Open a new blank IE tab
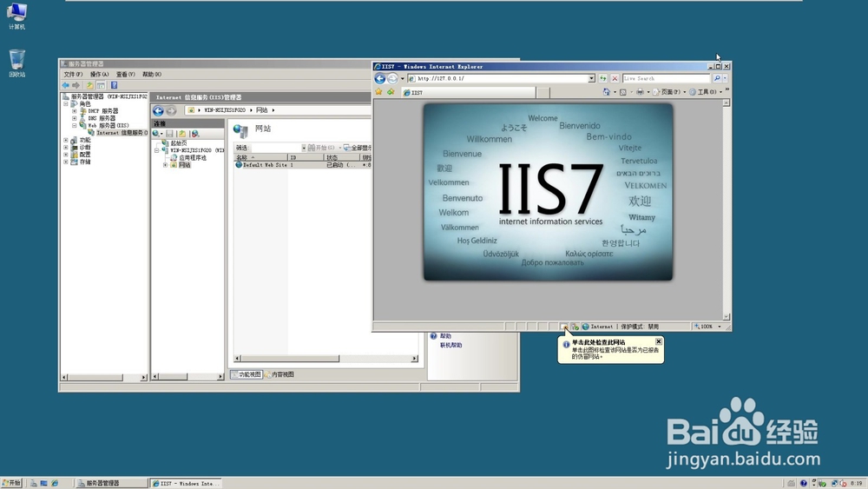The width and height of the screenshot is (868, 489). tap(542, 92)
